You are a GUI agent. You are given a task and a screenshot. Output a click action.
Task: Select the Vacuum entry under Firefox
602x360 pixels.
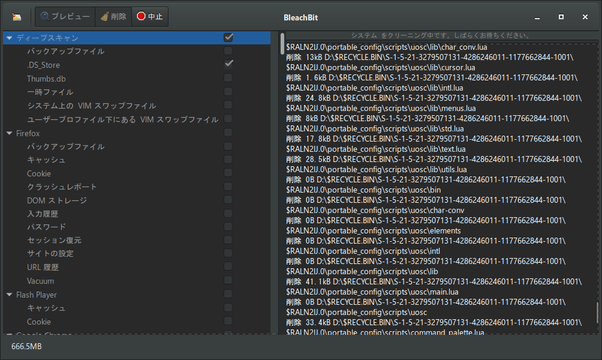[40, 281]
